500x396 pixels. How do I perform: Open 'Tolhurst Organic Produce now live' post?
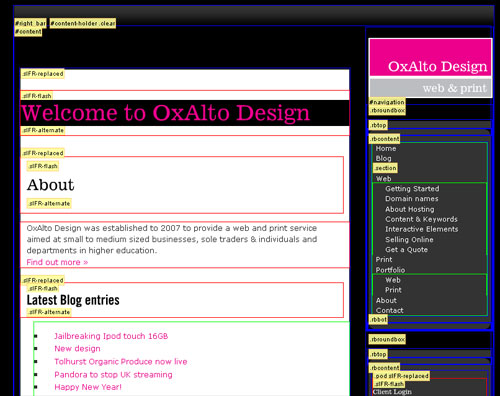pos(121,362)
